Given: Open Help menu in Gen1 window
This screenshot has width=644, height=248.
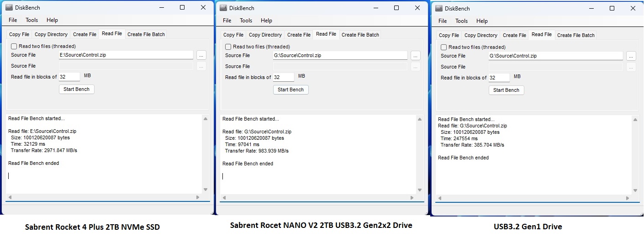Looking at the screenshot, I should pos(482,21).
